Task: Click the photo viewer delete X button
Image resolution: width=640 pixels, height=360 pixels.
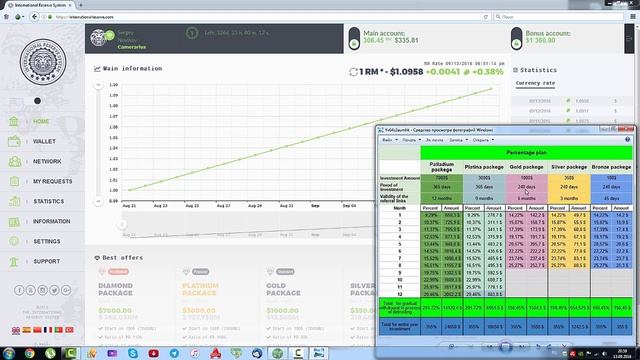Action: click(564, 347)
